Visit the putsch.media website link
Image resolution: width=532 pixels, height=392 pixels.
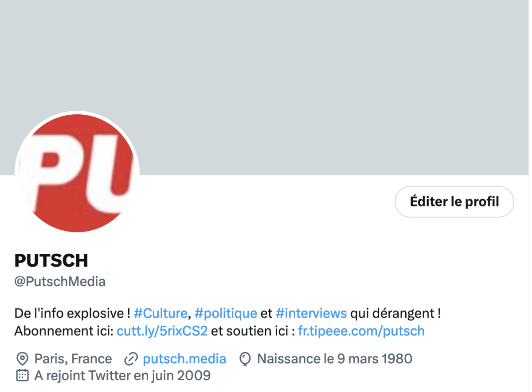[x=184, y=359]
